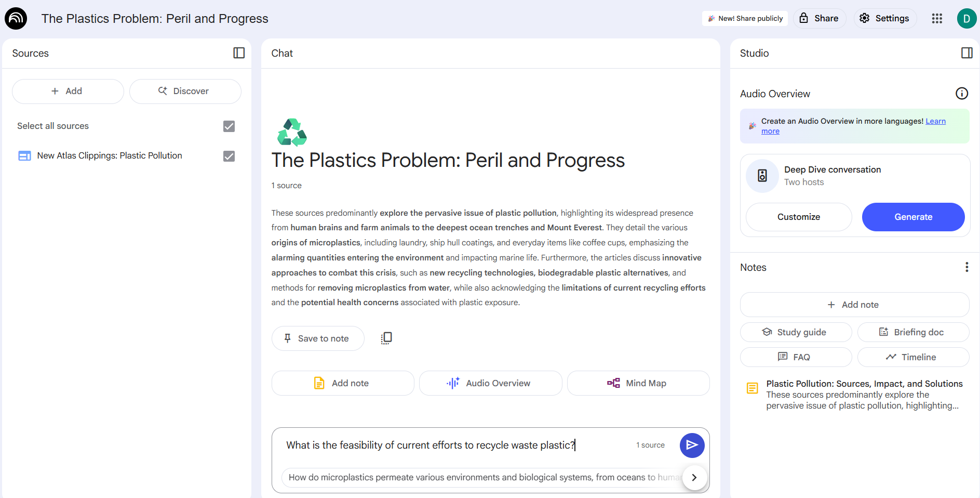The image size is (980, 498).
Task: Collapse the Sources panel
Action: pyautogui.click(x=239, y=53)
